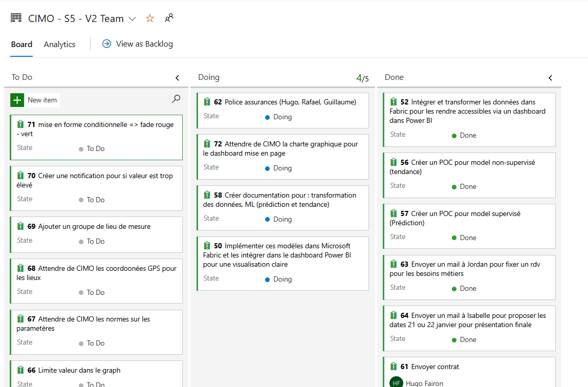Expand the CIMO - S5 - V2 Team dropdown
The height and width of the screenshot is (387, 588).
click(x=133, y=19)
